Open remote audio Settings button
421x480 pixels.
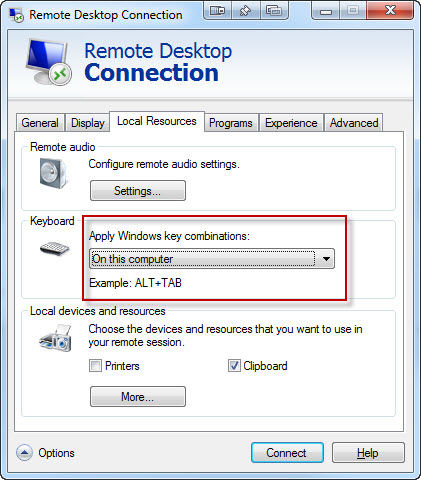138,191
